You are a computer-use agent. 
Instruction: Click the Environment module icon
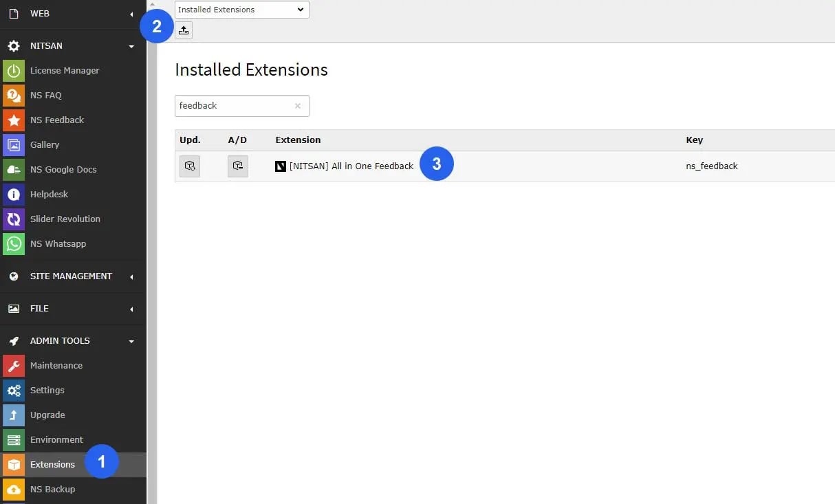tap(14, 439)
